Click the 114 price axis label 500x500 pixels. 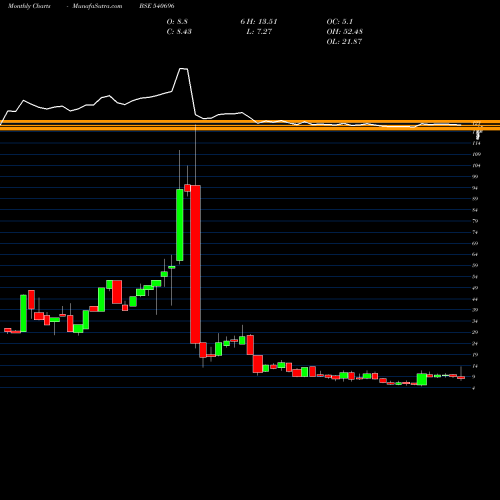(x=477, y=143)
